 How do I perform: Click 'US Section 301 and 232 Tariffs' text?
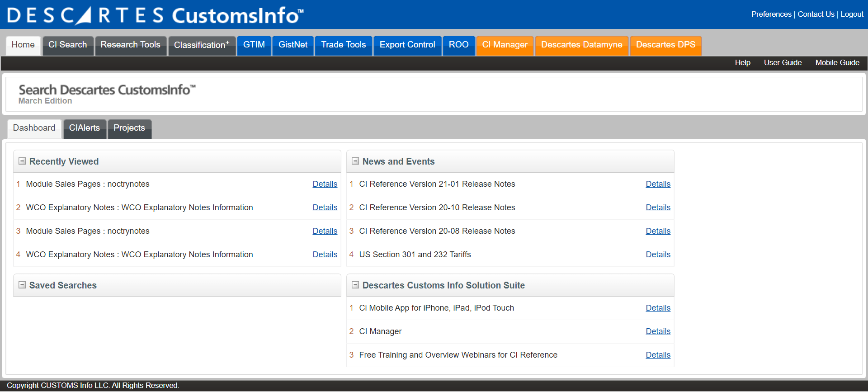(x=415, y=255)
